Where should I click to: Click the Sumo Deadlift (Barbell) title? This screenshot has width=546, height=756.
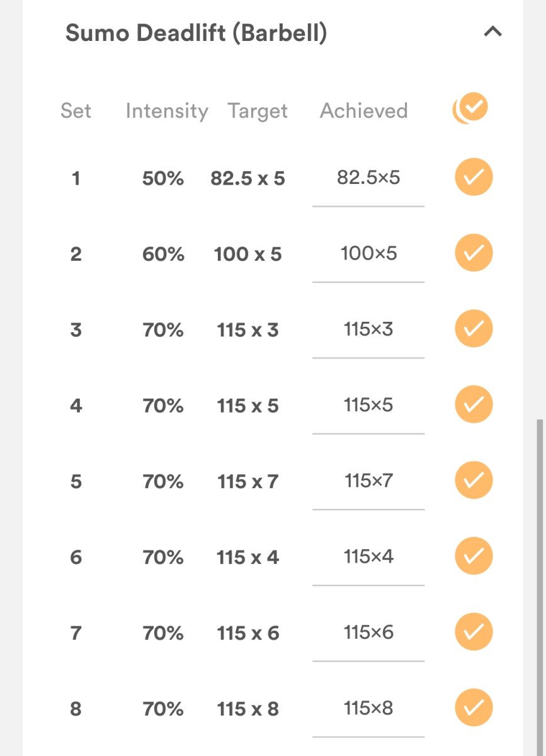point(196,33)
